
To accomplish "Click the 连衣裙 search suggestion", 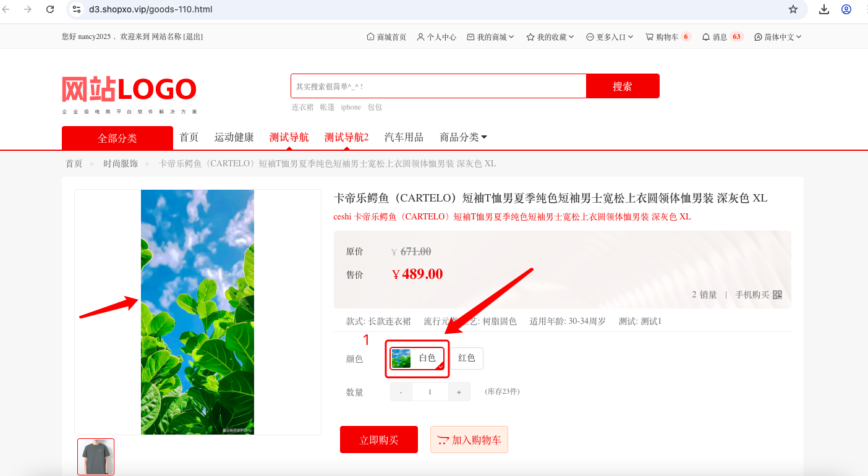I will coord(303,107).
